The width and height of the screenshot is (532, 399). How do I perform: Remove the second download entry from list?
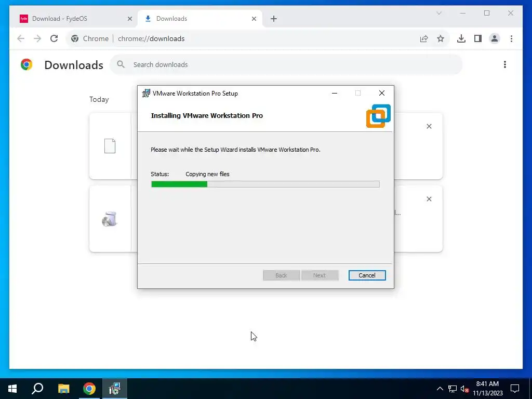429,199
